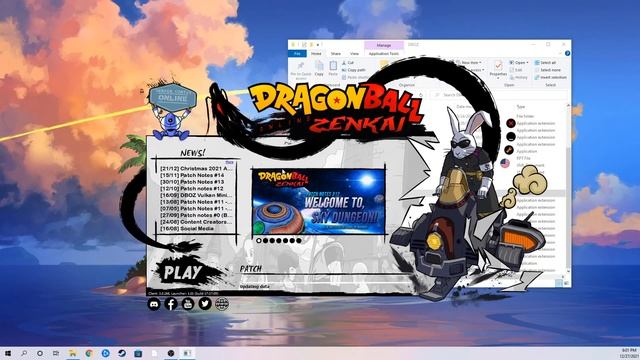Select the second banner slide dot
Image resolution: width=640 pixels, height=360 pixels.
[x=265, y=240]
